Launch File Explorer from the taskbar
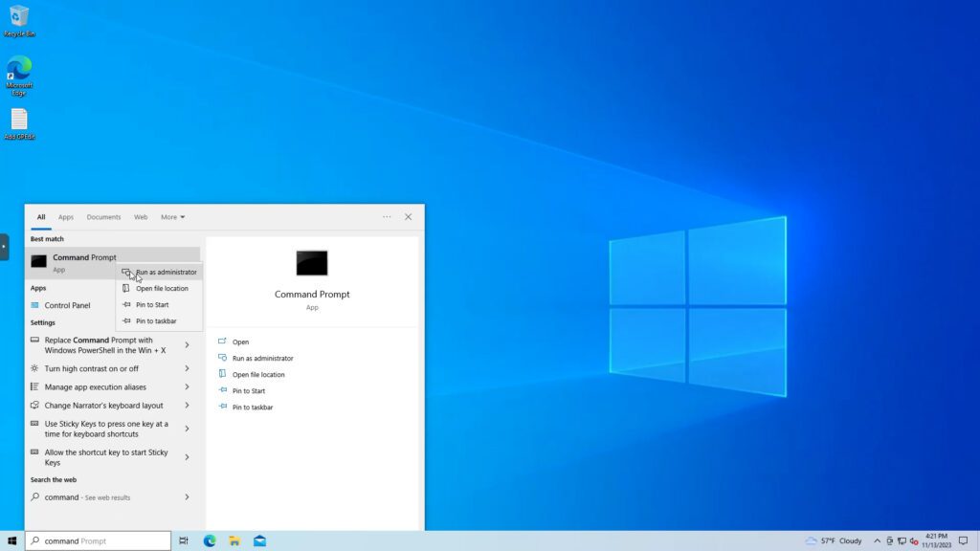Image resolution: width=980 pixels, height=551 pixels. [x=234, y=540]
